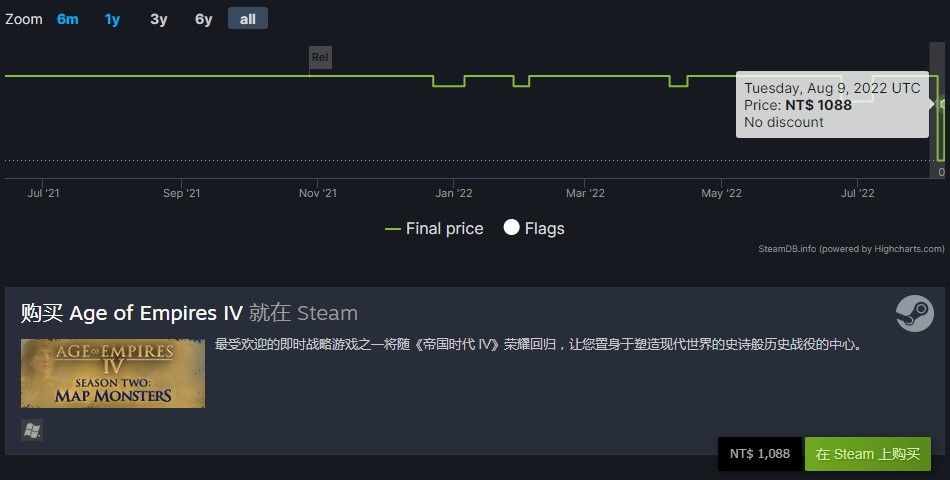Click the price dip after Jan '22

click(x=521, y=82)
